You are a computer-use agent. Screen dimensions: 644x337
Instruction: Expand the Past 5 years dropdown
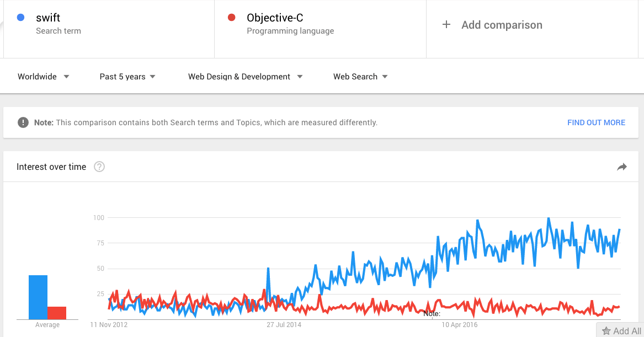coord(127,77)
